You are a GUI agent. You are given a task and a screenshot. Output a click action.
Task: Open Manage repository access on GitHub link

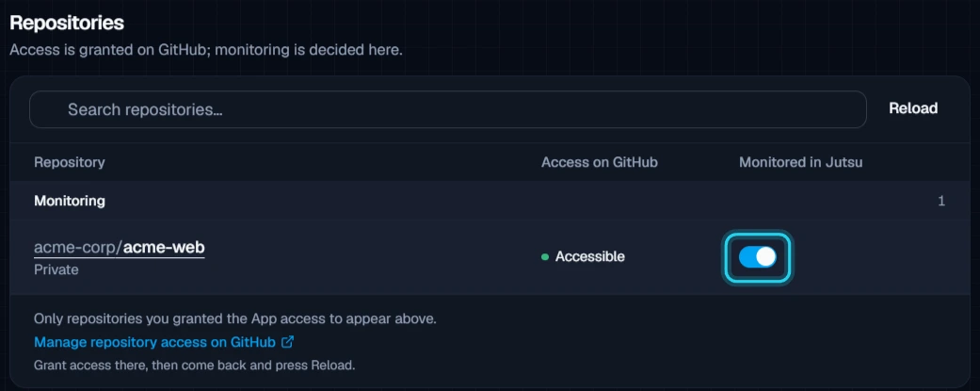pyautogui.click(x=164, y=342)
